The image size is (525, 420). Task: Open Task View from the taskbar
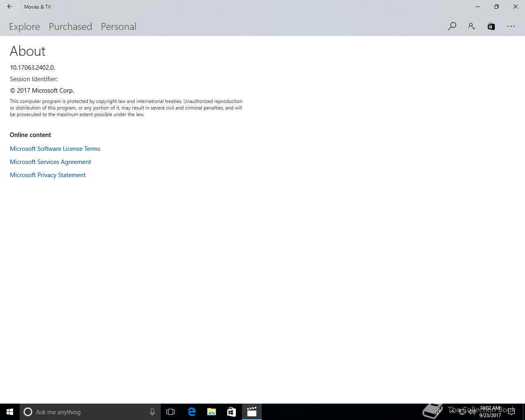(171, 412)
